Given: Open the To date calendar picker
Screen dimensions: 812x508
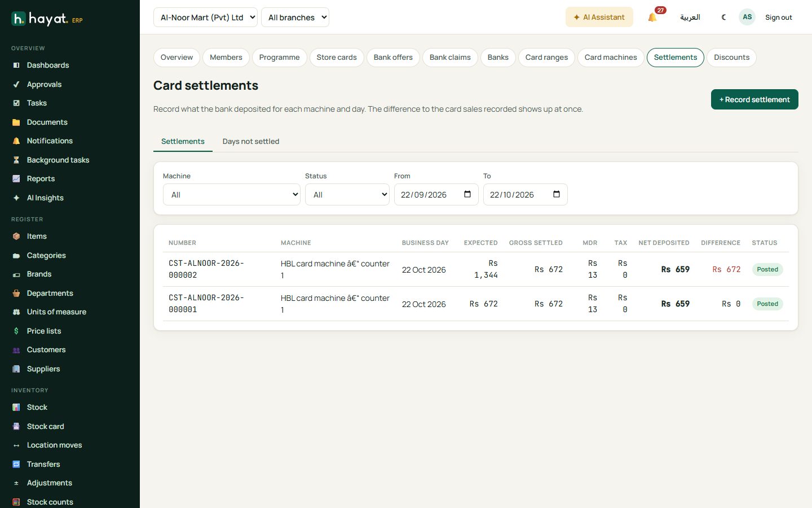Looking at the screenshot, I should coord(557,195).
